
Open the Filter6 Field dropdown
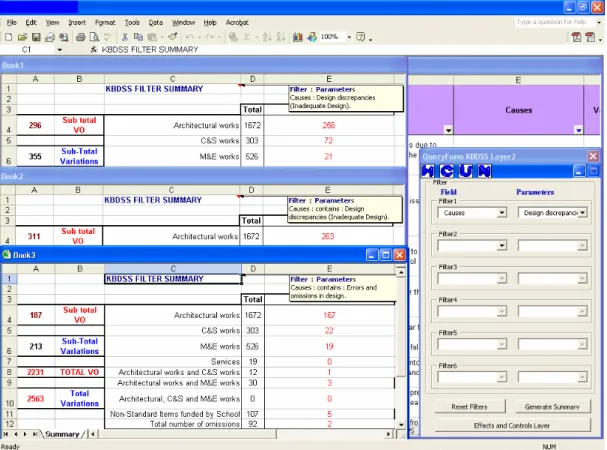point(502,377)
